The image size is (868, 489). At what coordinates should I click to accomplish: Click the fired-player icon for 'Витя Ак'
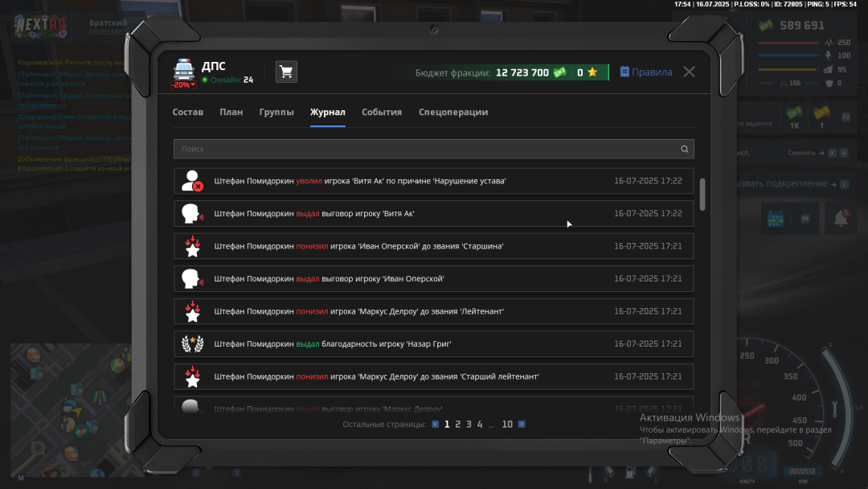[192, 180]
